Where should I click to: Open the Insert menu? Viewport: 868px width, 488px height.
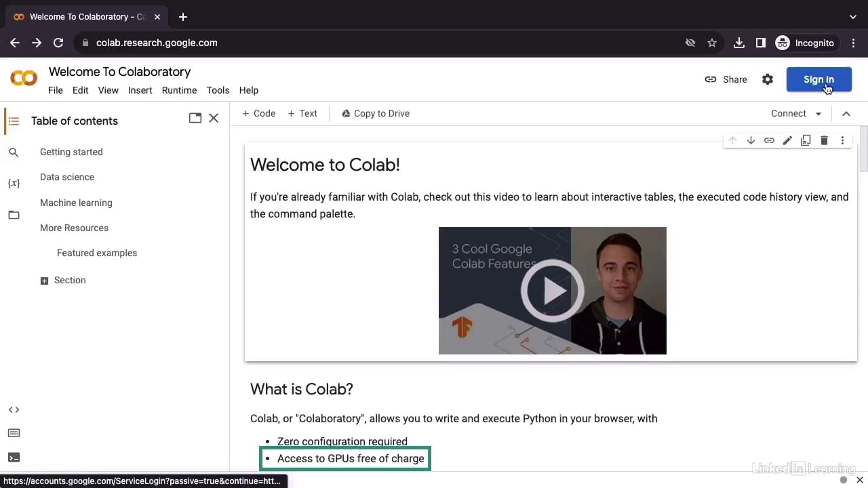[x=140, y=90]
